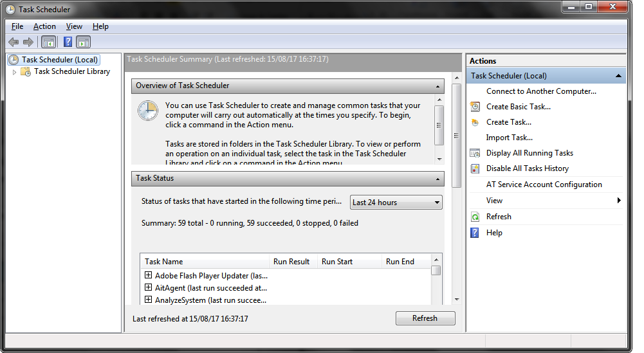Click Display All Running Tasks

click(530, 153)
